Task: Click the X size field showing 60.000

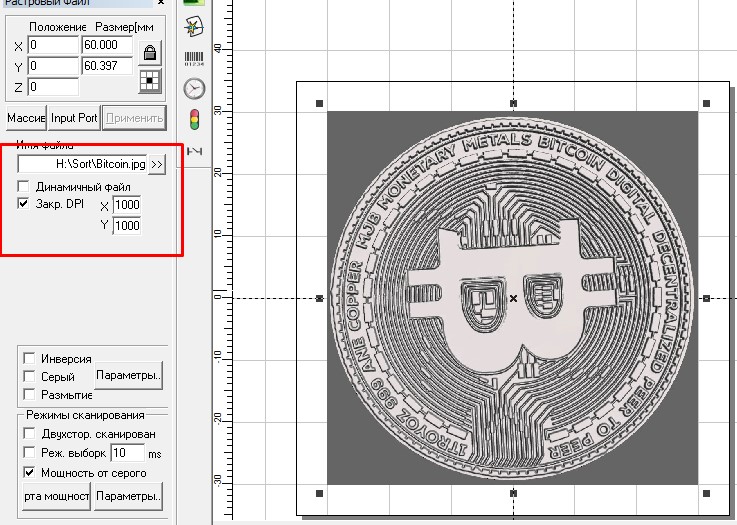Action: (x=107, y=46)
